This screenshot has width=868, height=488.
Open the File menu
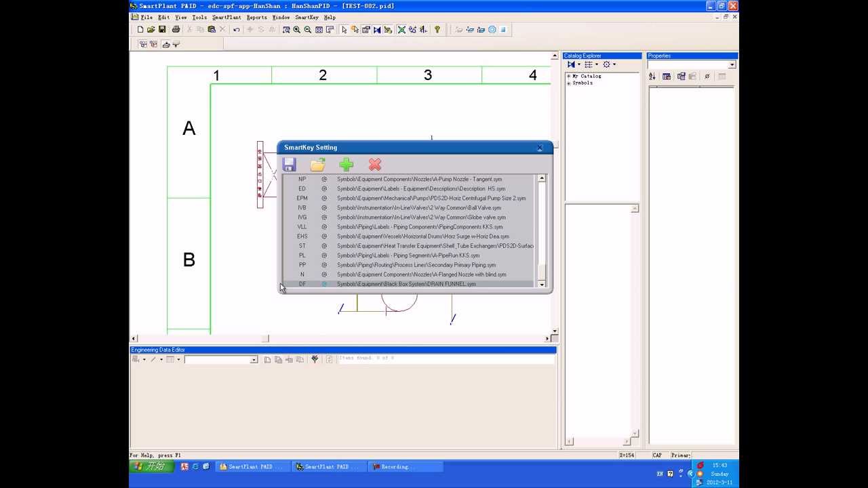(146, 17)
